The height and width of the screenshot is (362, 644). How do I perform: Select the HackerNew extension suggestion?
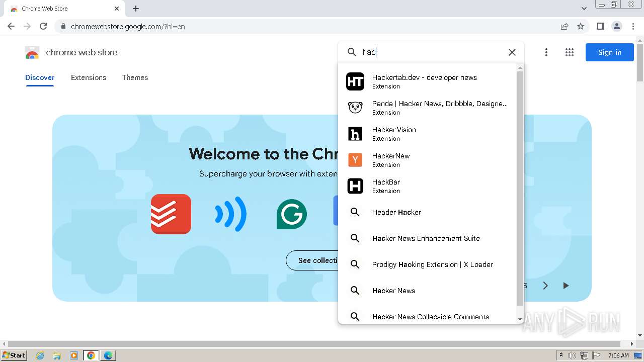point(428,160)
